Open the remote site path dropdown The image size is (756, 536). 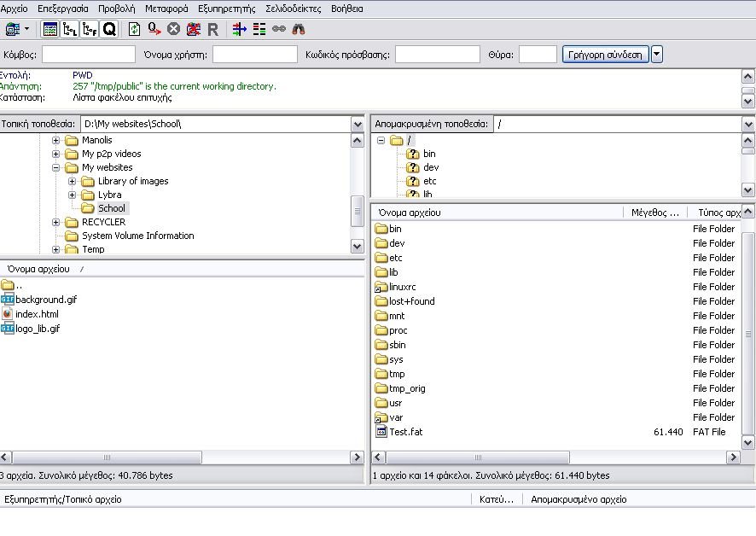748,124
